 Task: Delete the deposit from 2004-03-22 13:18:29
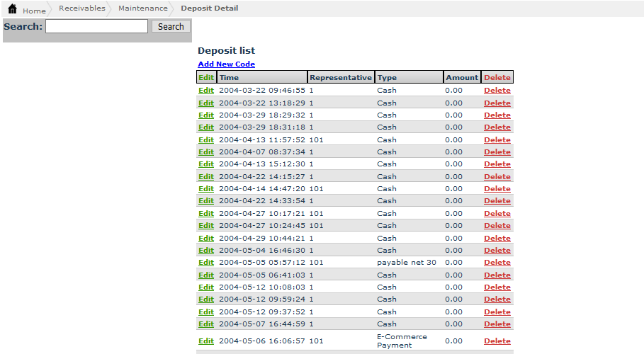(497, 103)
